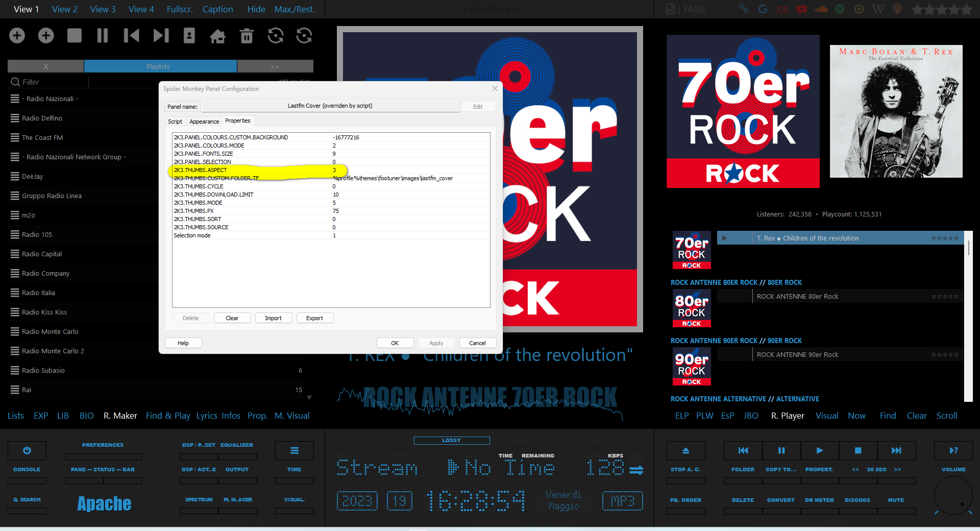This screenshot has width=980, height=531.
Task: Select the Playlists tab header
Action: click(160, 66)
